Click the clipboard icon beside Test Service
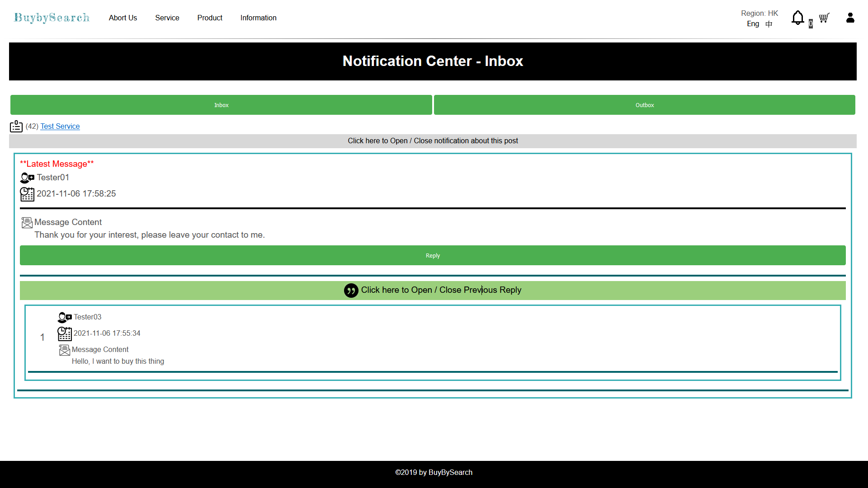This screenshot has width=868, height=488. [16, 126]
